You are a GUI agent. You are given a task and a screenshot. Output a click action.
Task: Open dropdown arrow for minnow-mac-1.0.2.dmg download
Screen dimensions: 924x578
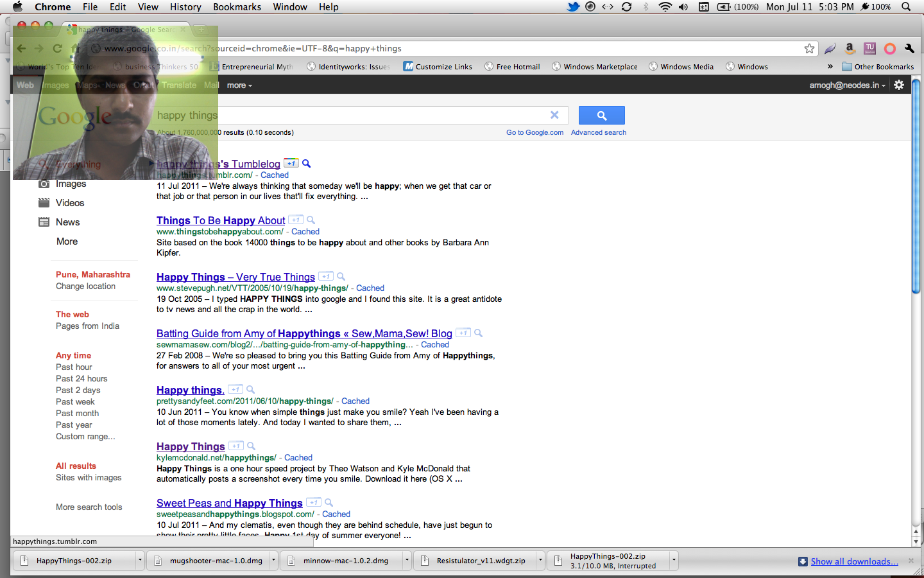[407, 561]
